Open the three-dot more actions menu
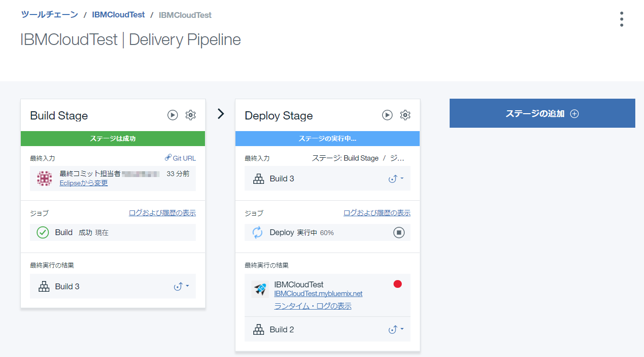Image resolution: width=644 pixels, height=357 pixels. (x=622, y=19)
